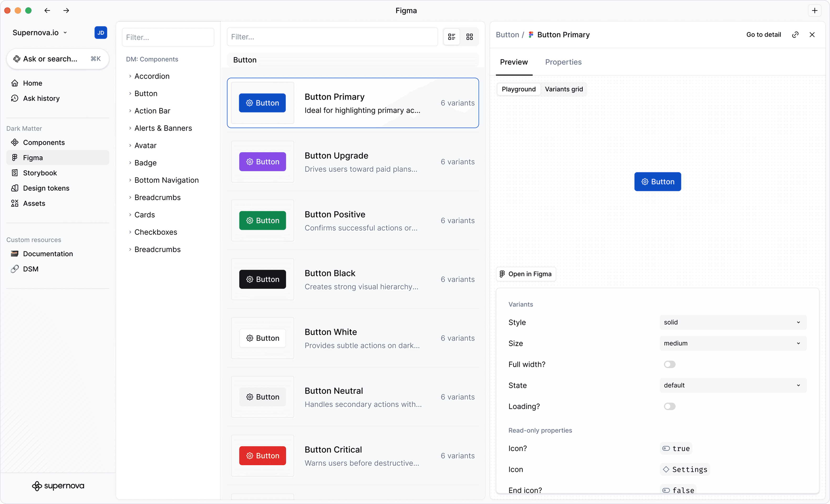Select Figma in the sidebar
The height and width of the screenshot is (504, 830).
58,157
